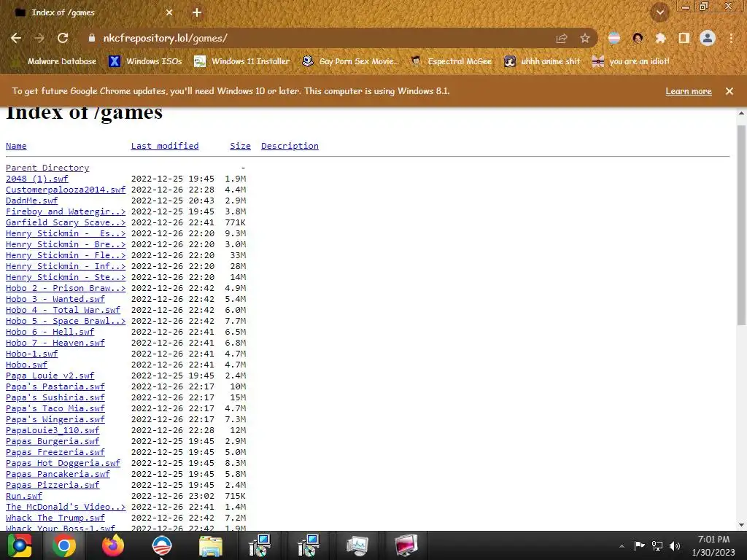Open Papa Louie v2.swf
Screen dimensions: 747x560
click(x=50, y=376)
